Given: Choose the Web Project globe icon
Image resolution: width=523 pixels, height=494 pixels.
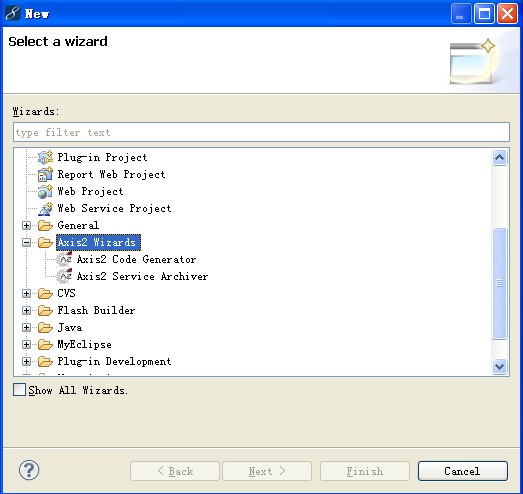Looking at the screenshot, I should click(45, 191).
